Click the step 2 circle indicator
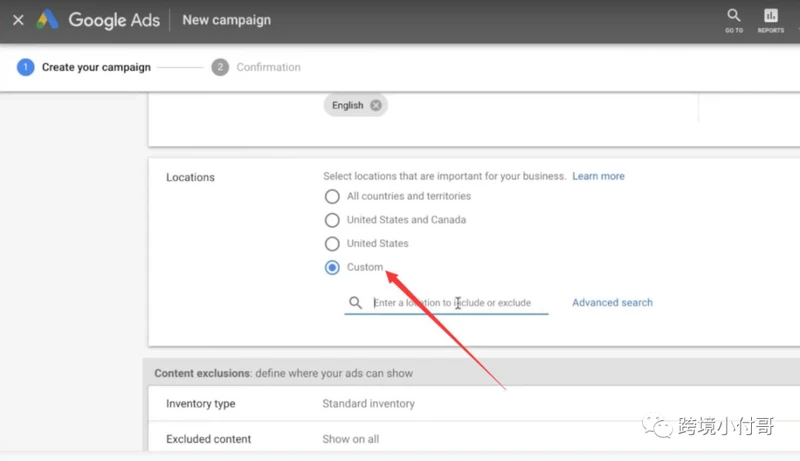The width and height of the screenshot is (800, 461). [220, 67]
